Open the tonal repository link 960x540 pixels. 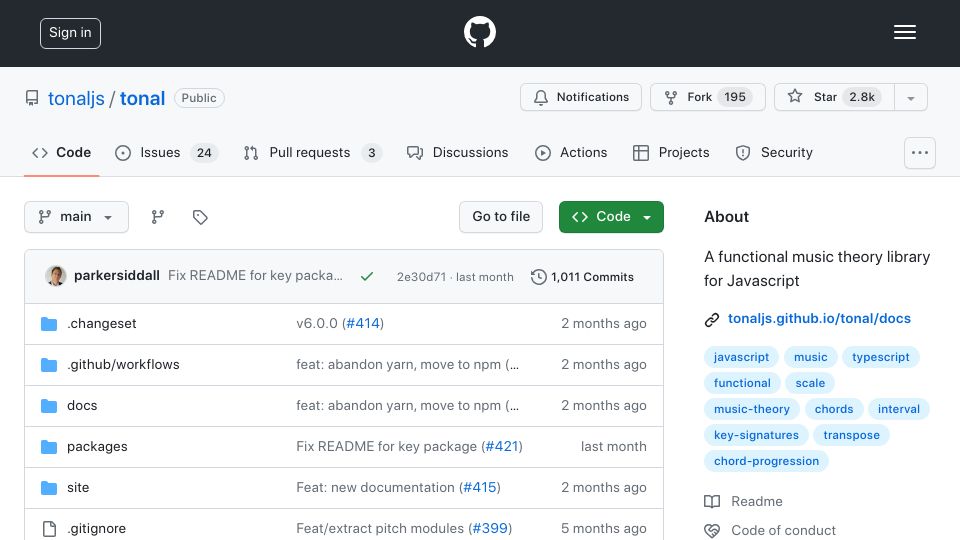[x=142, y=99]
